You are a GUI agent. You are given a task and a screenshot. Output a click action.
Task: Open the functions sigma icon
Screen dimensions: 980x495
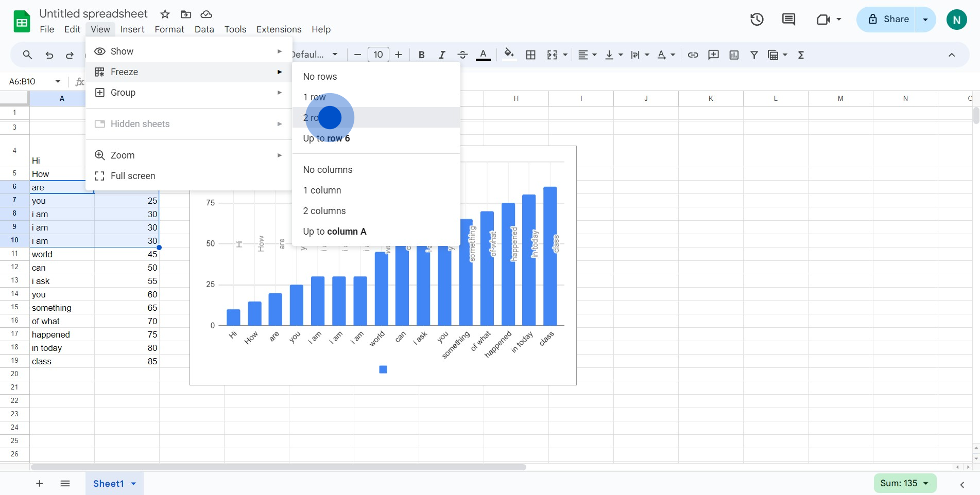click(x=801, y=55)
